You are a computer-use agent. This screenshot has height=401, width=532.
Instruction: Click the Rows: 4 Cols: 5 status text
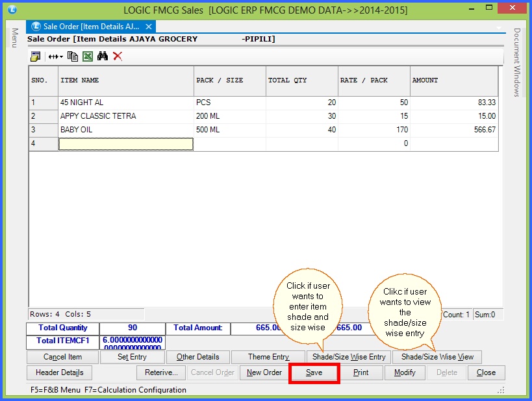[60, 314]
